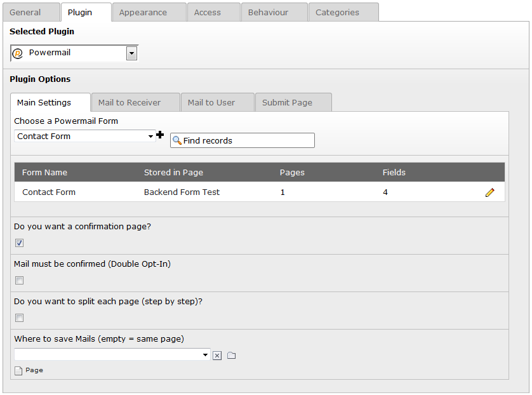The image size is (532, 395).
Task: Click the Form Name column header
Action: 44,173
